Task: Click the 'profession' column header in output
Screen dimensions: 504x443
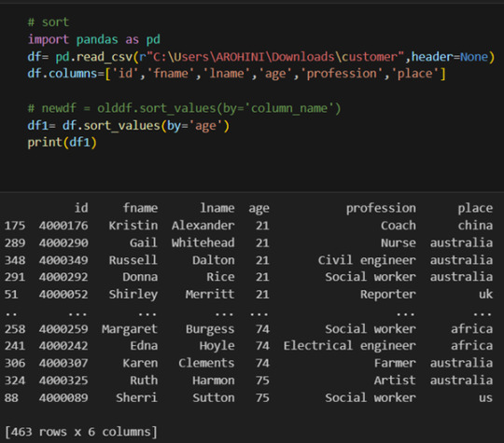Action: [x=381, y=209]
